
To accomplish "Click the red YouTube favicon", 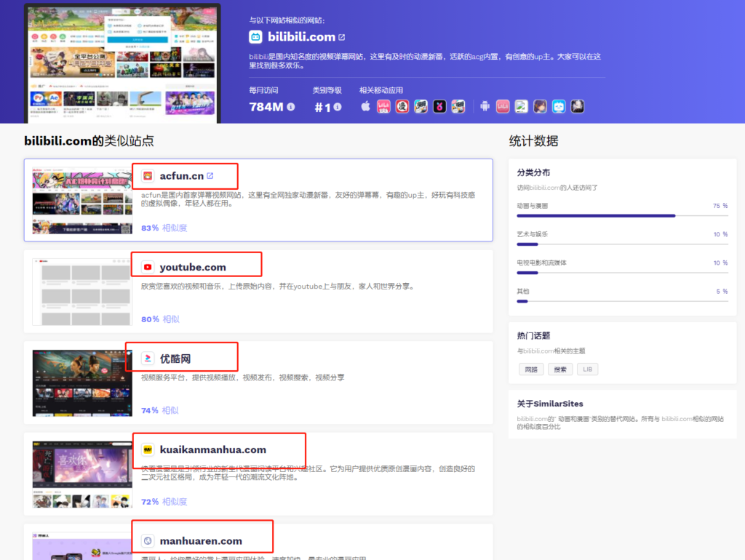I will [x=148, y=267].
